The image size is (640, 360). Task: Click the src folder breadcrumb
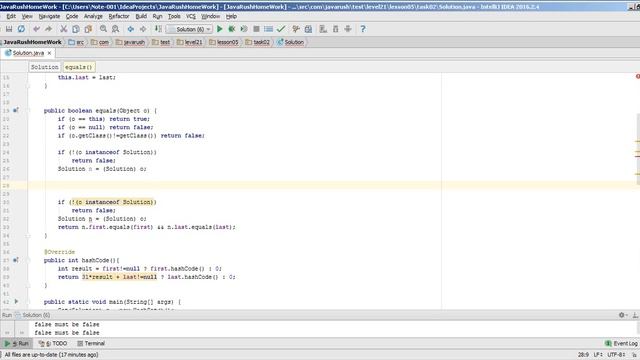77,42
